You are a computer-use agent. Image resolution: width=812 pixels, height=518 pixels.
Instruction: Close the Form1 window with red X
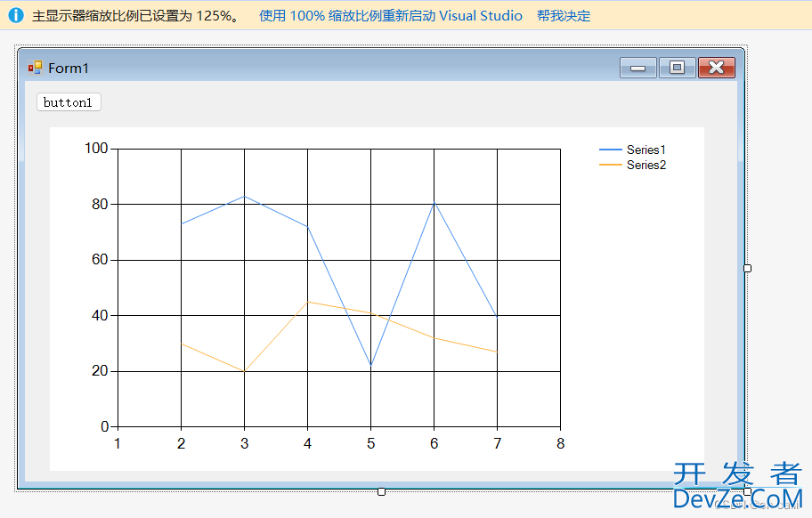(x=716, y=68)
